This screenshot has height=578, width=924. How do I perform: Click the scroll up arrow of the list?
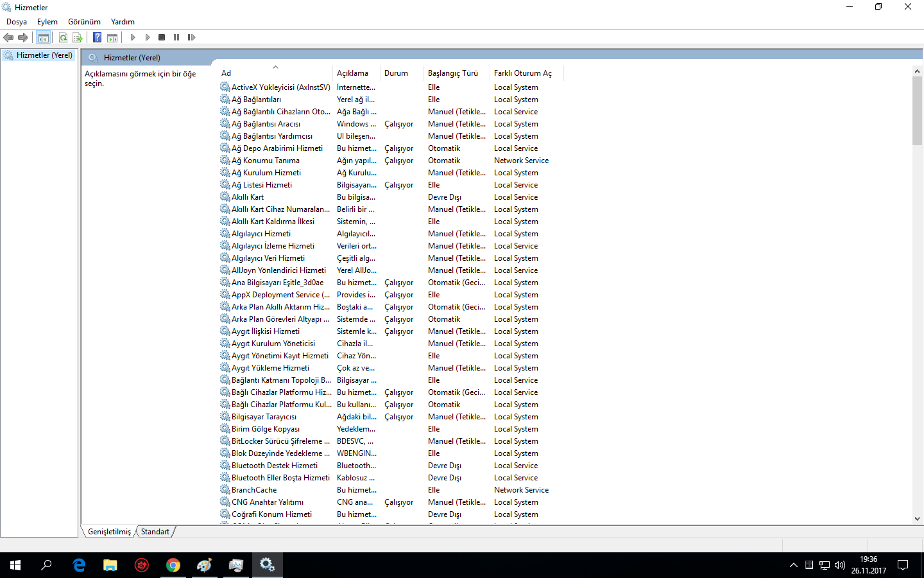917,71
